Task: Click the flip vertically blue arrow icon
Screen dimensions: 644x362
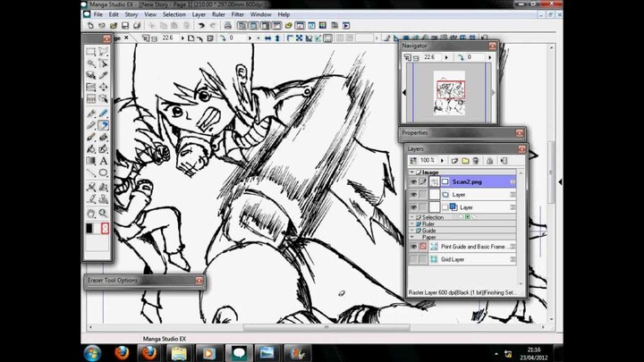Action: (x=277, y=38)
